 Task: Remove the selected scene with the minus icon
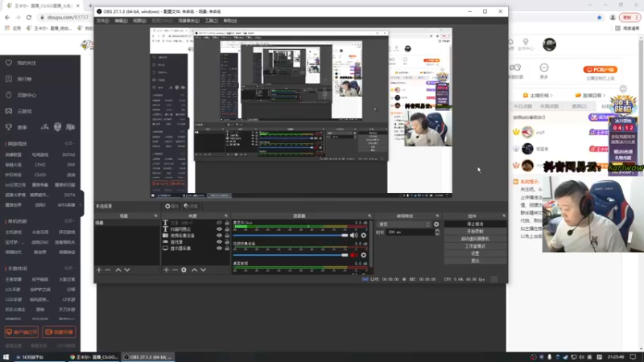coord(108,270)
